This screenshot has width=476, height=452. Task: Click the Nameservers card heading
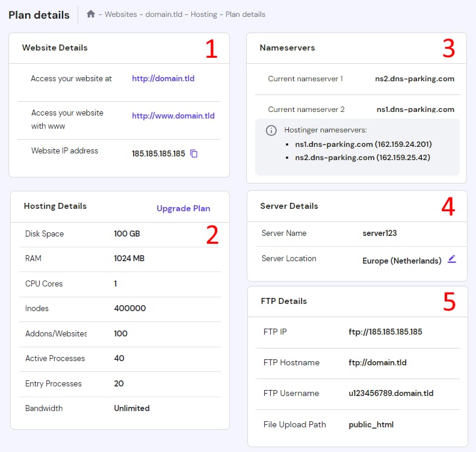[287, 48]
